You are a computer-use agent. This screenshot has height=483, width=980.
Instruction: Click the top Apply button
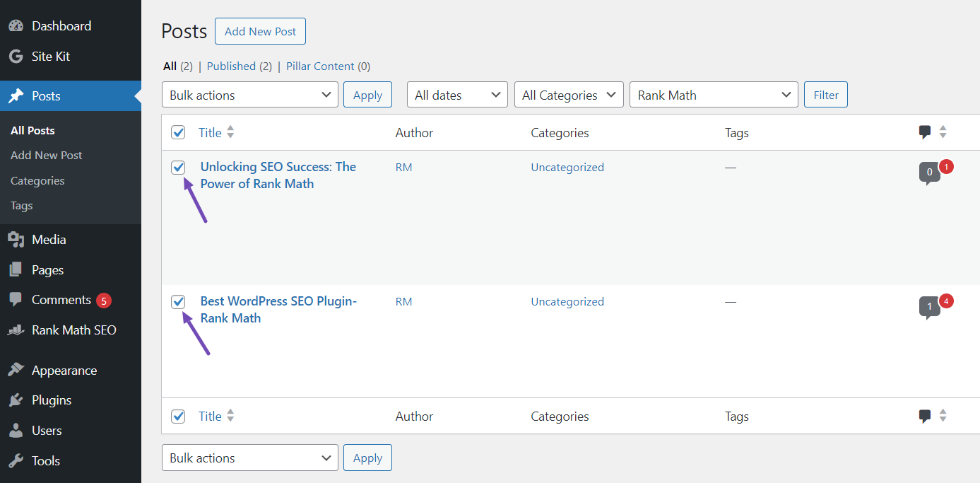coord(367,95)
